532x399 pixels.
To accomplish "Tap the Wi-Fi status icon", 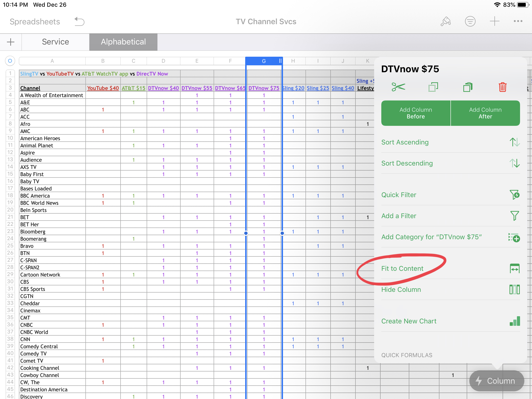I will point(497,5).
